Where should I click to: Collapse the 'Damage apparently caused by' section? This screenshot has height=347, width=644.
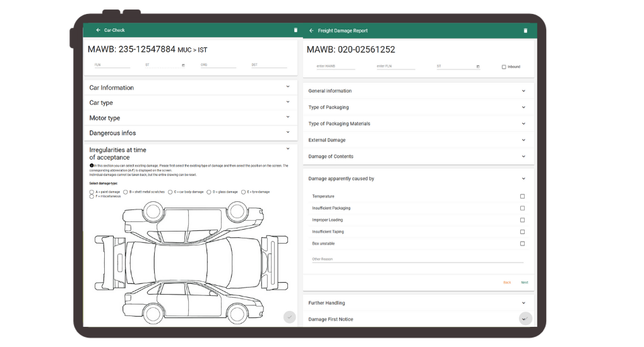523,179
